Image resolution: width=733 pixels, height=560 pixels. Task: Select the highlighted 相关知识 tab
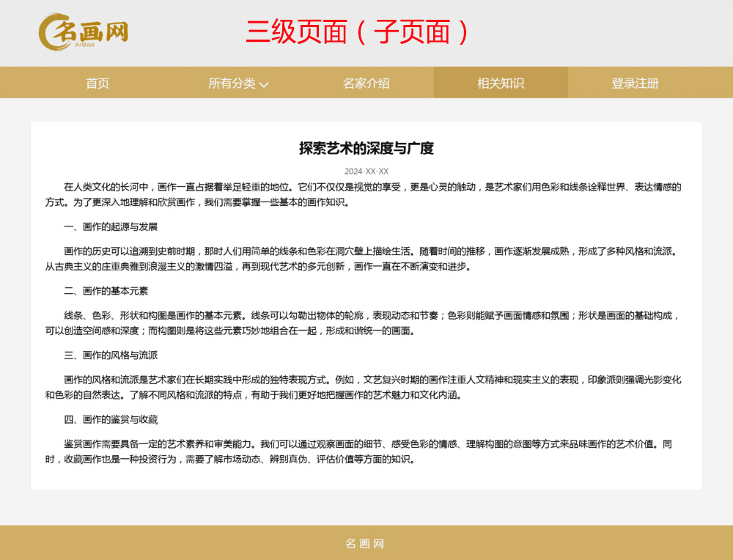tap(501, 83)
